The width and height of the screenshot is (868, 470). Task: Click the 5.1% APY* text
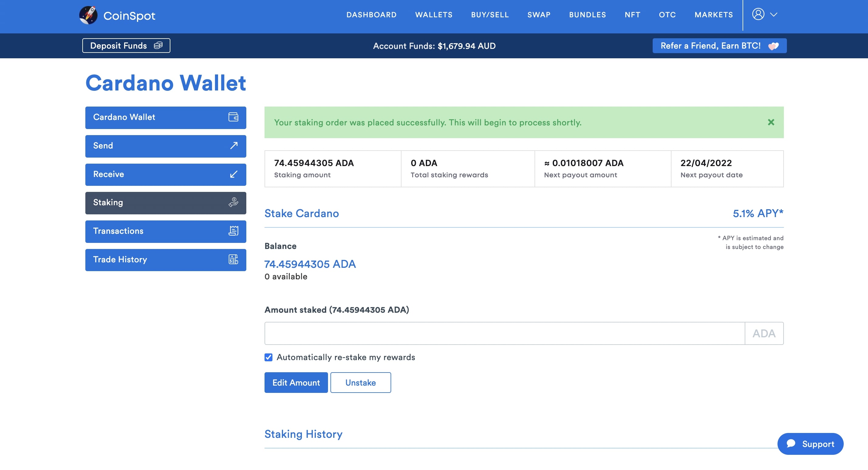tap(758, 213)
